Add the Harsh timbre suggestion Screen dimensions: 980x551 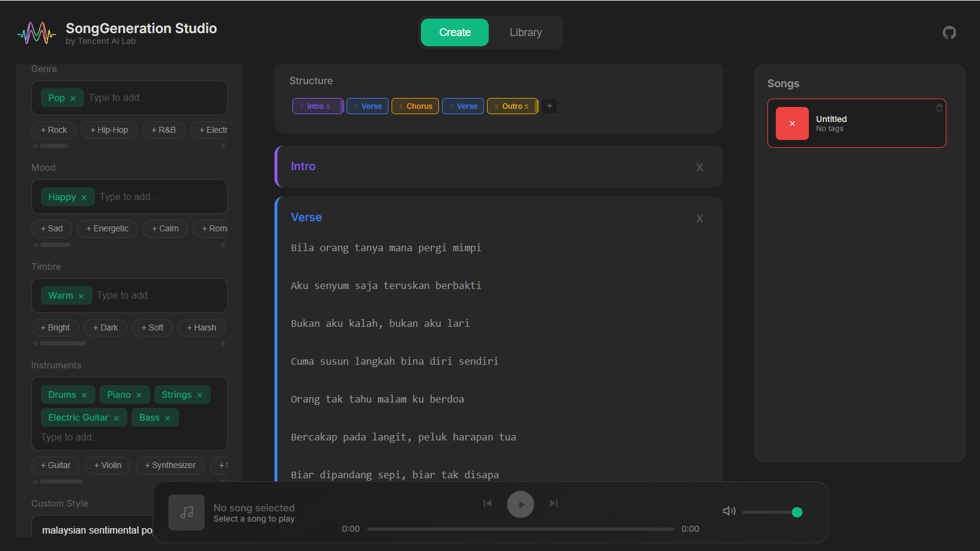pyautogui.click(x=202, y=327)
